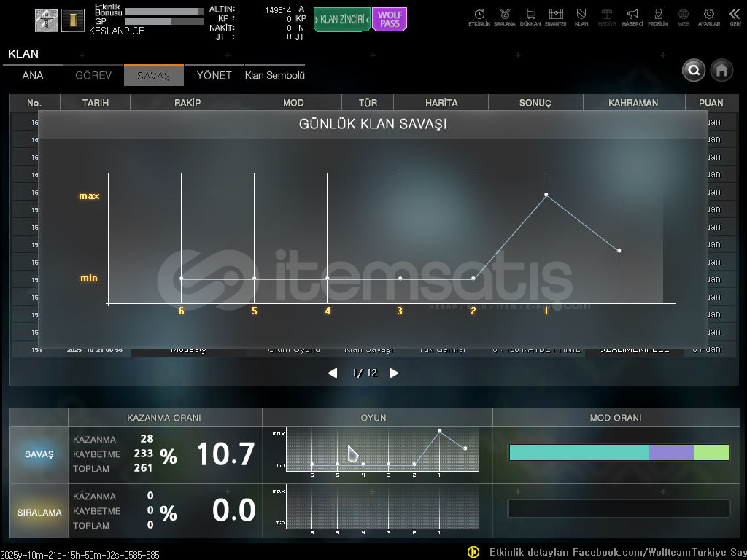Go to next page of war list

point(394,373)
